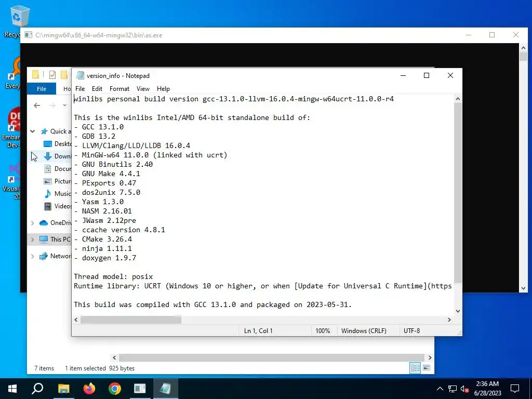The width and height of the screenshot is (532, 399).
Task: Select Everything desktop shortcut icon
Action: (x=13, y=73)
